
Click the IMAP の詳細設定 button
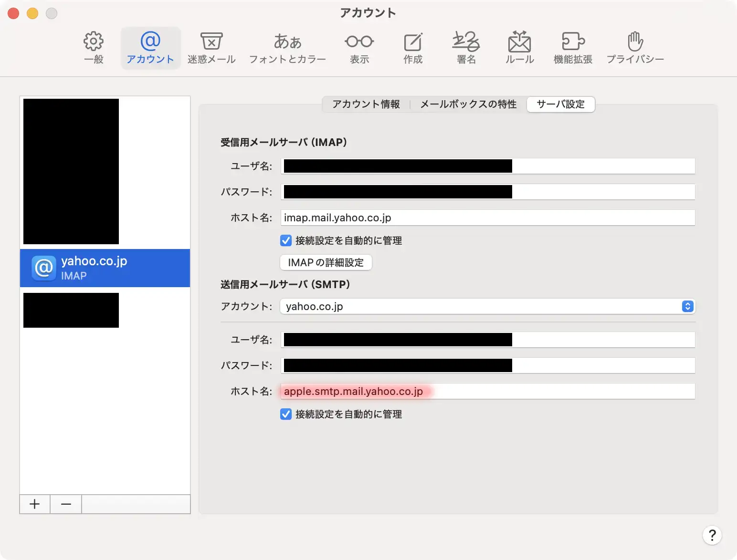click(x=326, y=262)
